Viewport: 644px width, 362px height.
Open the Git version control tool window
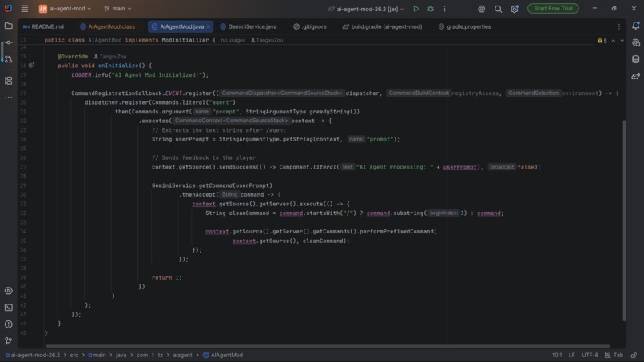point(8,340)
